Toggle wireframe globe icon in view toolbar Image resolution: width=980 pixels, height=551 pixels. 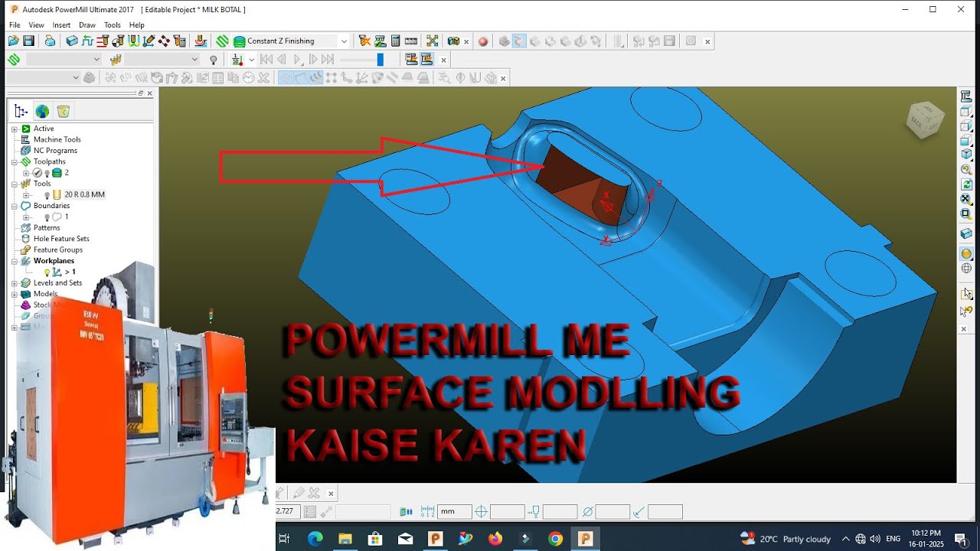(966, 268)
